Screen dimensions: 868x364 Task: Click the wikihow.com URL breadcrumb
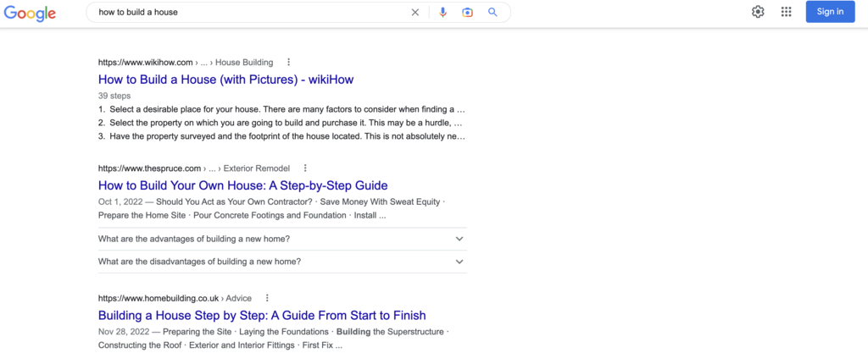(x=146, y=62)
